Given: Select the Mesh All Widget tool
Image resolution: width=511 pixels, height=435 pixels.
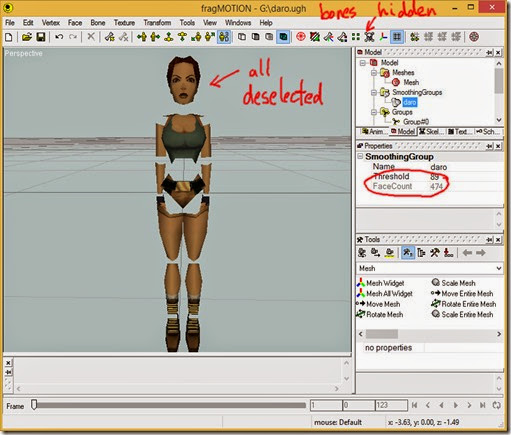Looking at the screenshot, I should [385, 293].
